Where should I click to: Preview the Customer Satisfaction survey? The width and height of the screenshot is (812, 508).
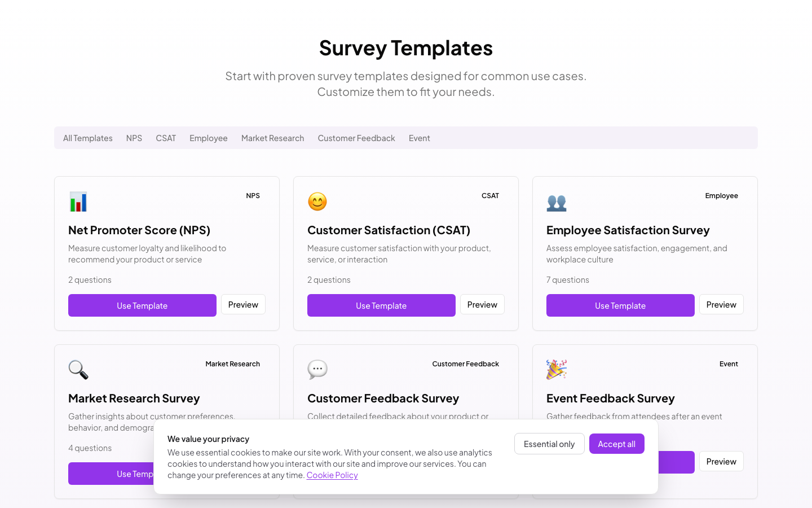[482, 304]
